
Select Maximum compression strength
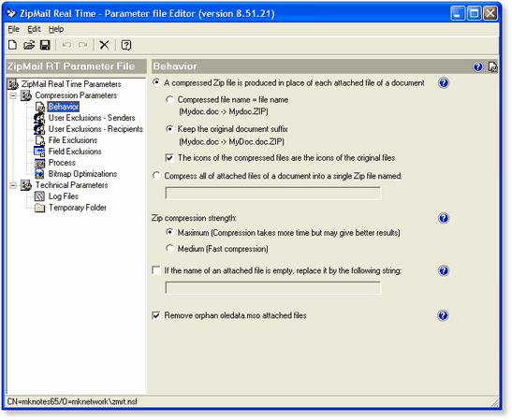(x=169, y=232)
